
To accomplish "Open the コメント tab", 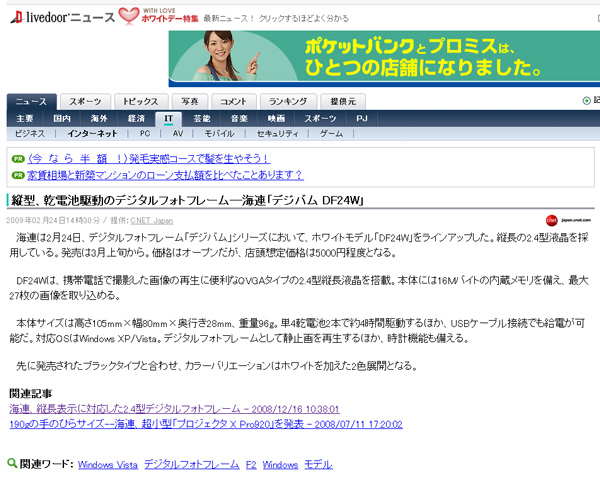I will pos(233,101).
